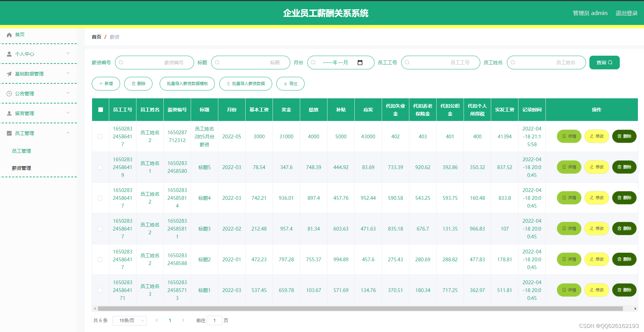Check the row checkbox for 标题4
The image size is (644, 332).
pyautogui.click(x=100, y=198)
